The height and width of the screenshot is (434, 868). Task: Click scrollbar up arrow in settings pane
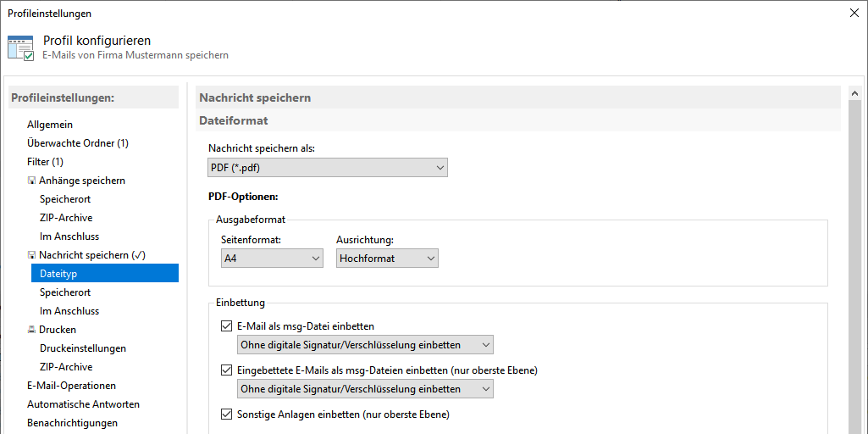point(855,94)
